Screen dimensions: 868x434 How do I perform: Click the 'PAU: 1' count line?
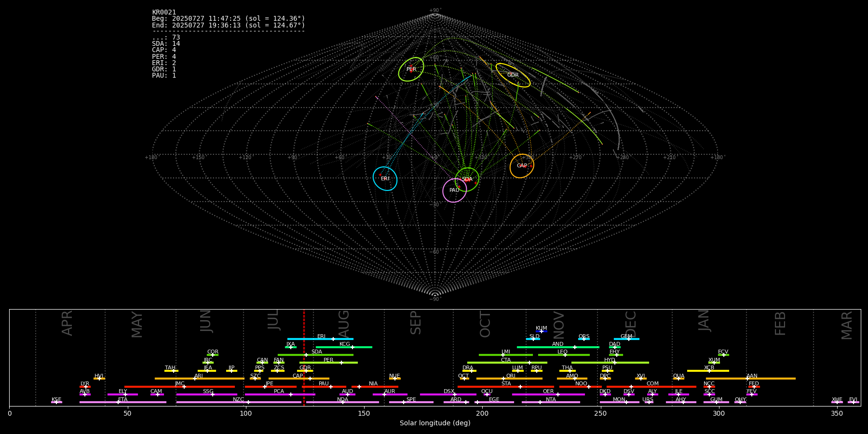[164, 76]
